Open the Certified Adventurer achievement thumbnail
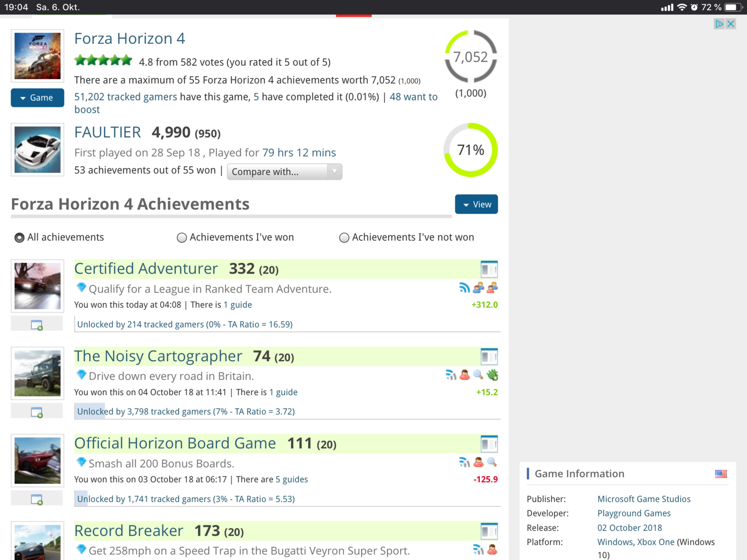Viewport: 747px width, 560px height. click(37, 286)
